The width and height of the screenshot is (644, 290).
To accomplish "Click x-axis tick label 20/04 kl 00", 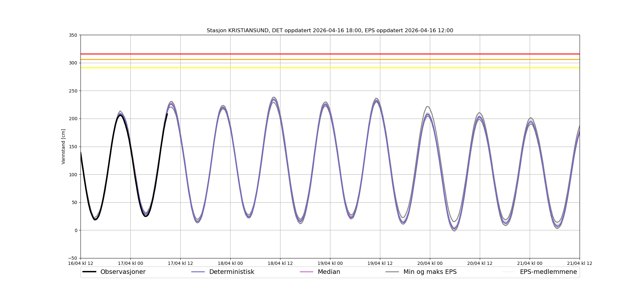I will click(x=430, y=263).
